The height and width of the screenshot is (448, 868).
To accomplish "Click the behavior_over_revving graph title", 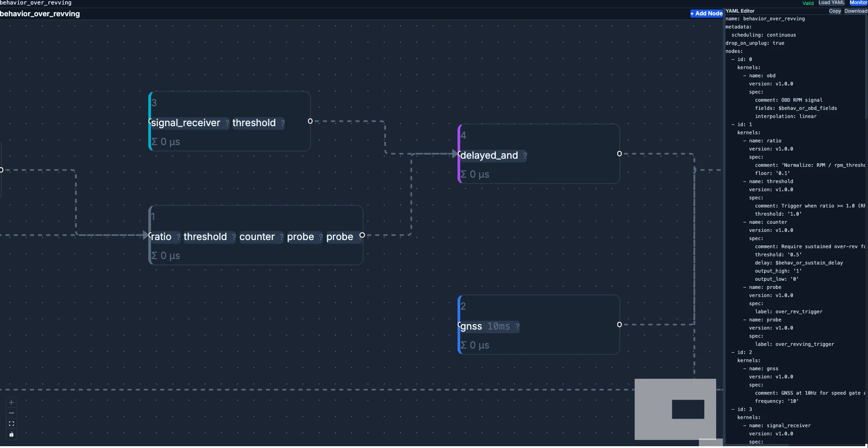I will (40, 14).
